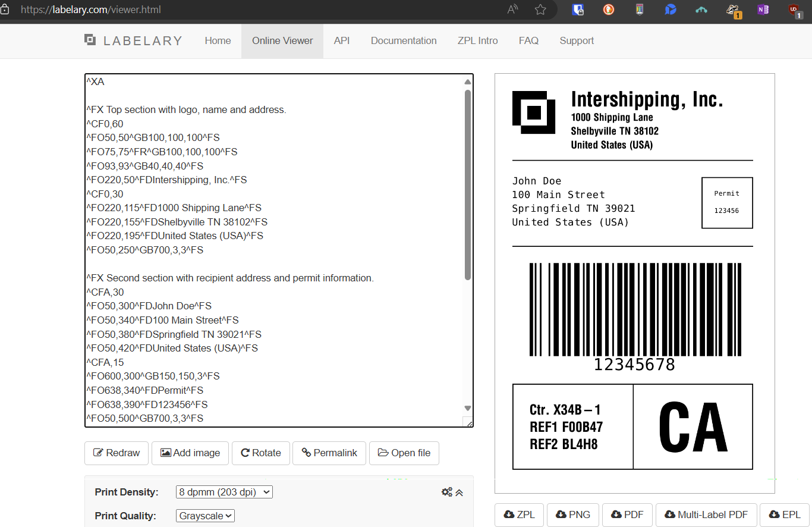Open the color picker pencil extension icon
Viewport: 812px width, 527px height.
point(639,10)
